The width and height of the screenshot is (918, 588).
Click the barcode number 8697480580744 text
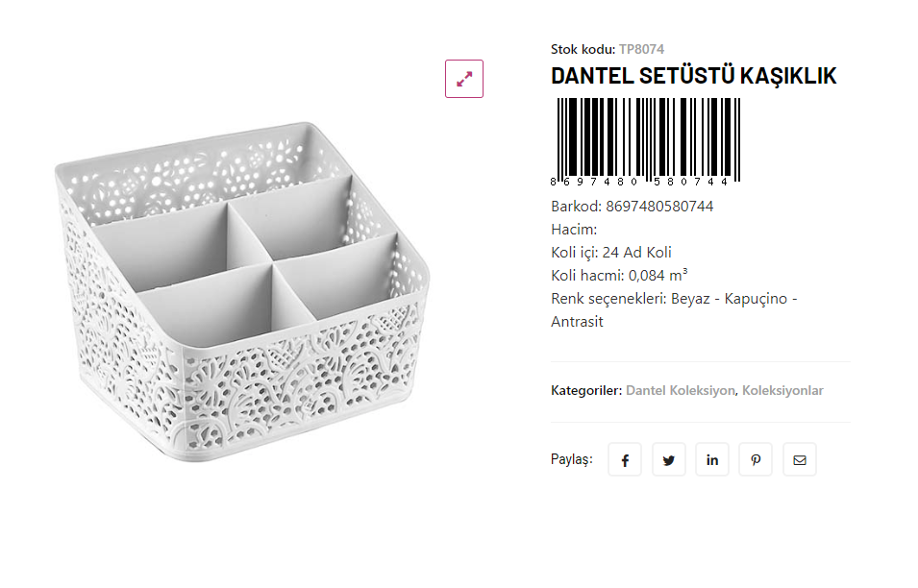click(659, 207)
